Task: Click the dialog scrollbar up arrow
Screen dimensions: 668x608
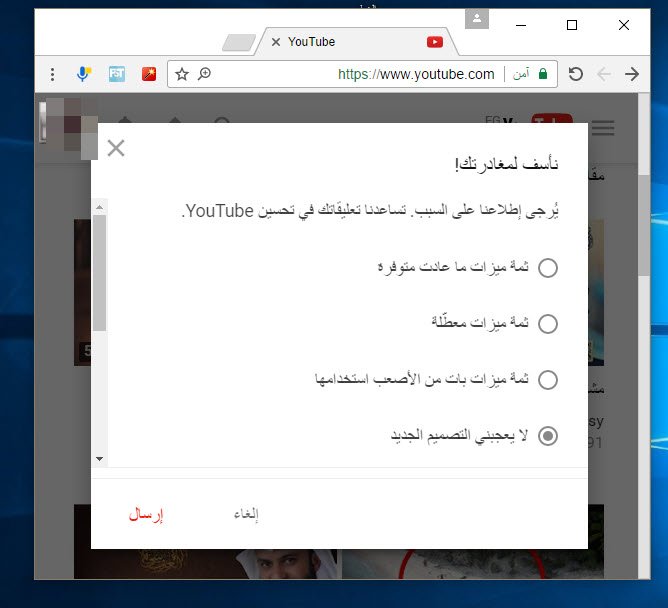Action: tap(99, 207)
